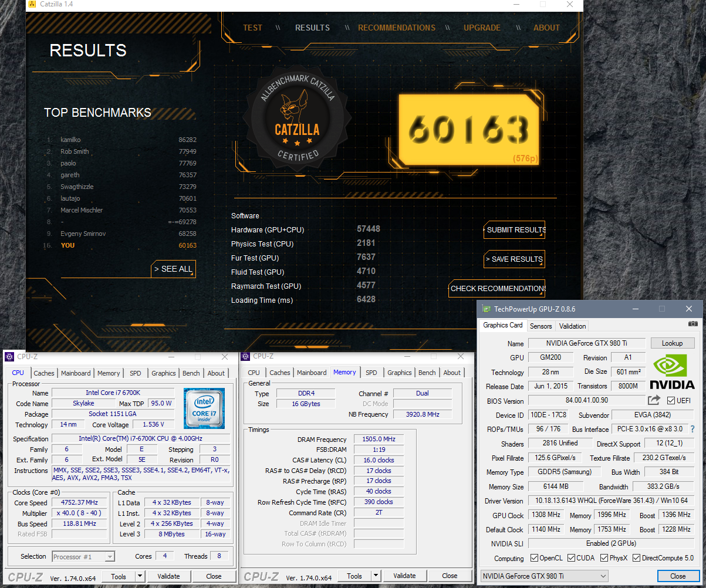Switch to Validation tab in GPU-Z

pyautogui.click(x=572, y=326)
